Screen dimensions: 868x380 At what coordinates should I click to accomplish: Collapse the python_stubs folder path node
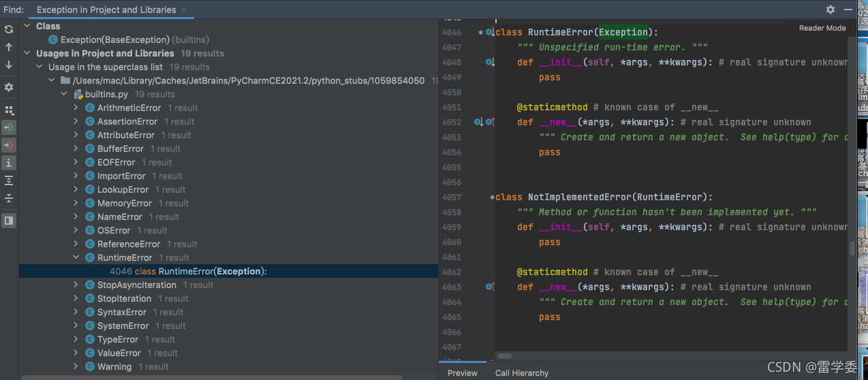tap(52, 80)
